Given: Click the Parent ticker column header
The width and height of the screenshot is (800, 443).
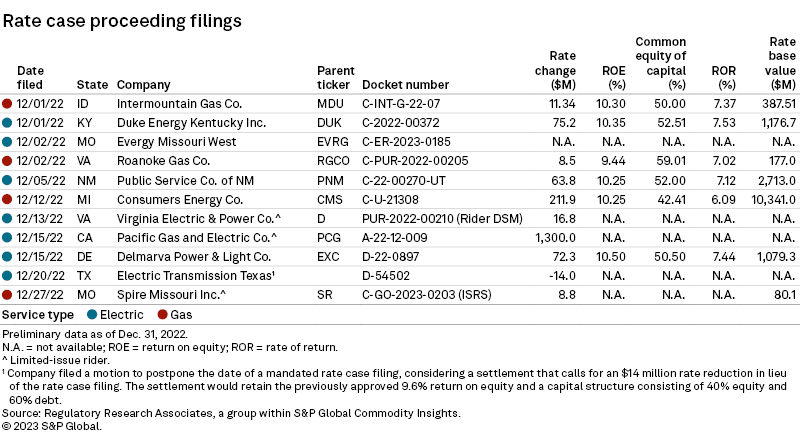Looking at the screenshot, I should coord(334,78).
